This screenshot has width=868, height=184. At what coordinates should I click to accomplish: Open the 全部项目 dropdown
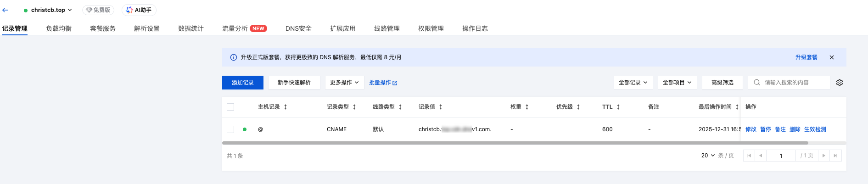677,83
